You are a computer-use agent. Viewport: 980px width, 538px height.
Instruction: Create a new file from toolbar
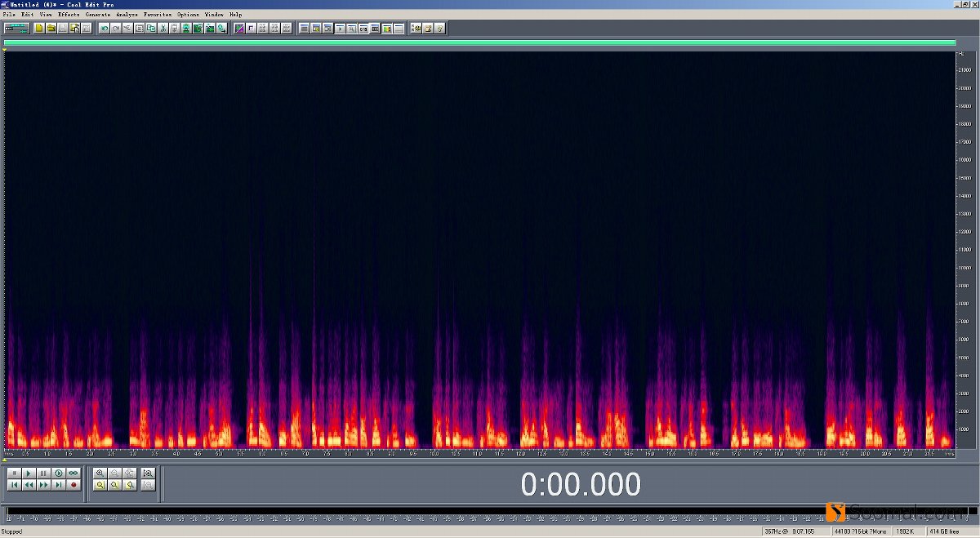[38, 28]
